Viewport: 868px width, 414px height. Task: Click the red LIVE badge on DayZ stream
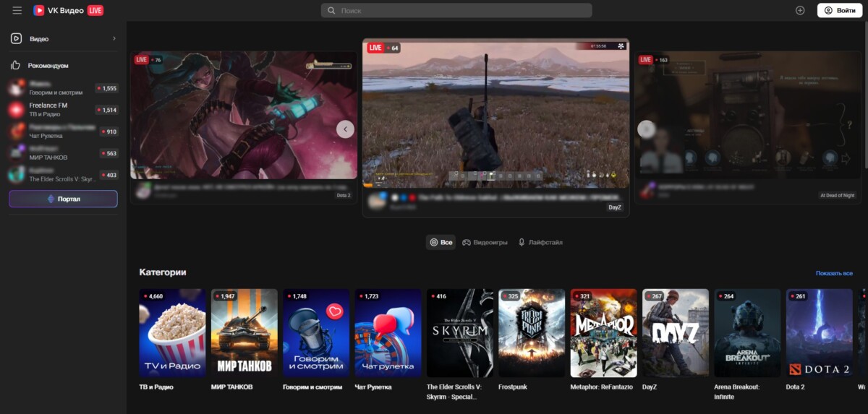pos(375,48)
